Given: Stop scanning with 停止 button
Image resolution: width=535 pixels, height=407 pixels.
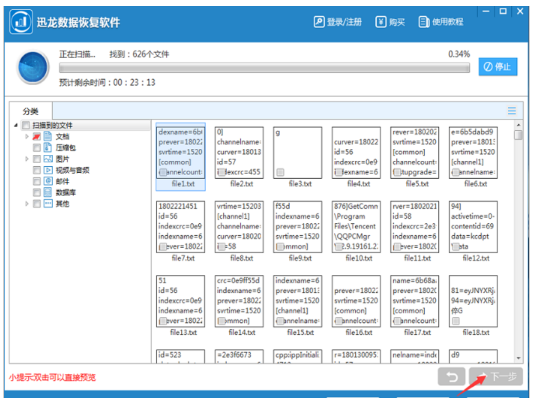Looking at the screenshot, I should [498, 67].
